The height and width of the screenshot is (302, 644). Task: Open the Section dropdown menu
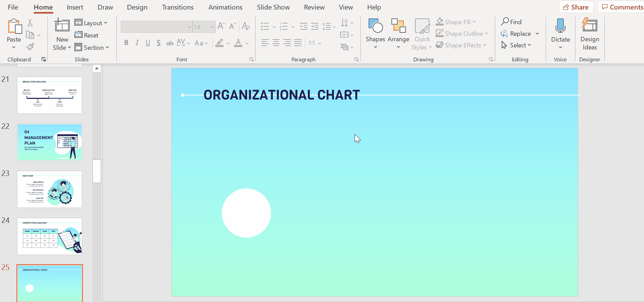pos(92,47)
